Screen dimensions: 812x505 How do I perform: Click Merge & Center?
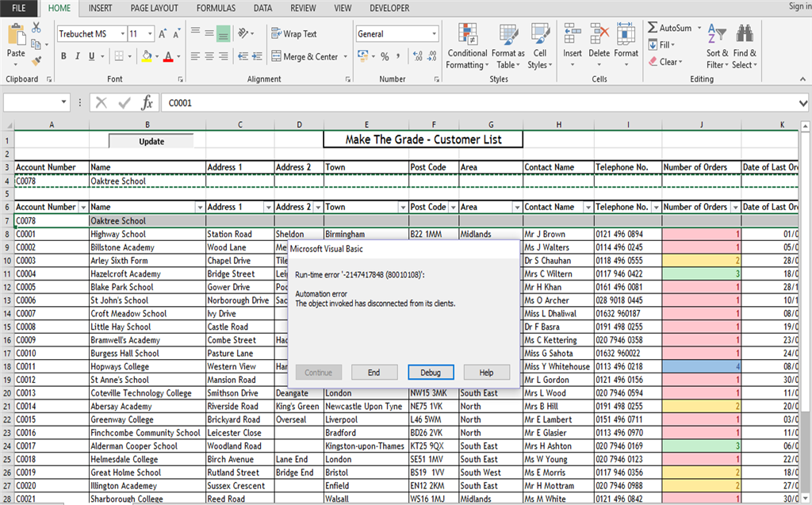click(x=305, y=56)
